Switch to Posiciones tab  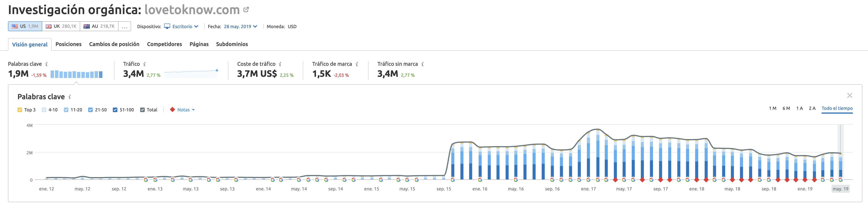[68, 44]
